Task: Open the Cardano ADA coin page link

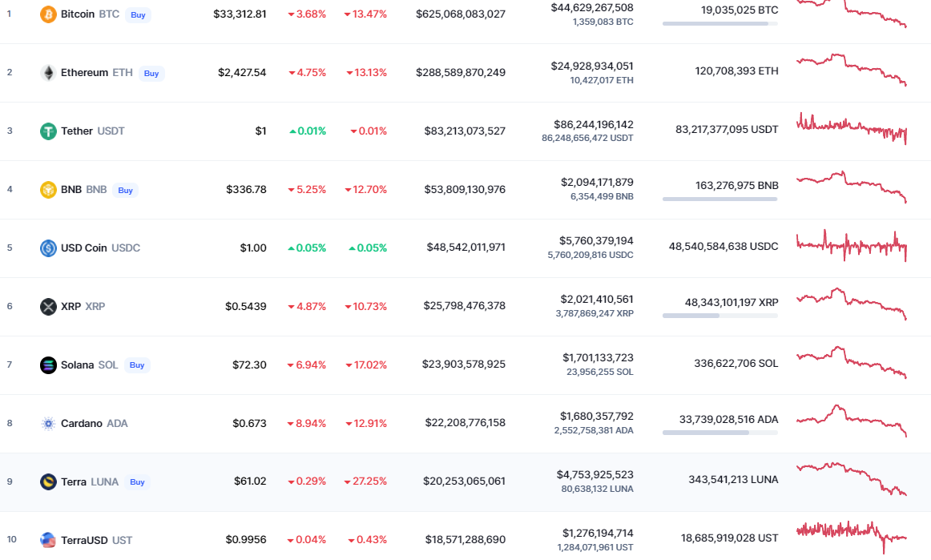Action: (94, 424)
